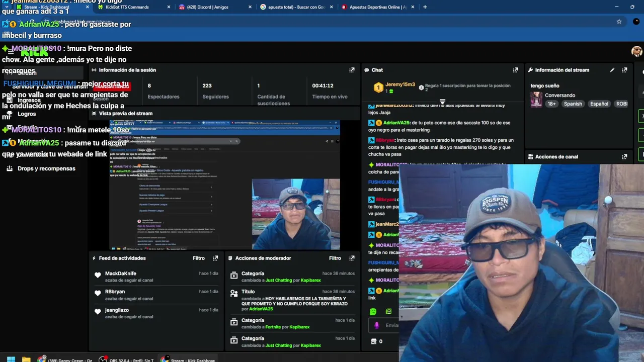
Task: Click the gold rank 1 badge by Jeremy15m3
Action: coord(378,88)
